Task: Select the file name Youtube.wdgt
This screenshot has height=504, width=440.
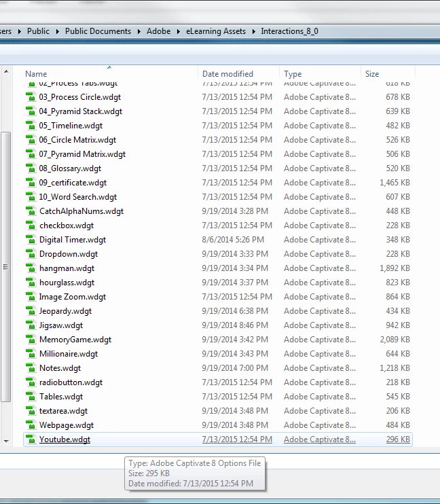Action: 65,439
